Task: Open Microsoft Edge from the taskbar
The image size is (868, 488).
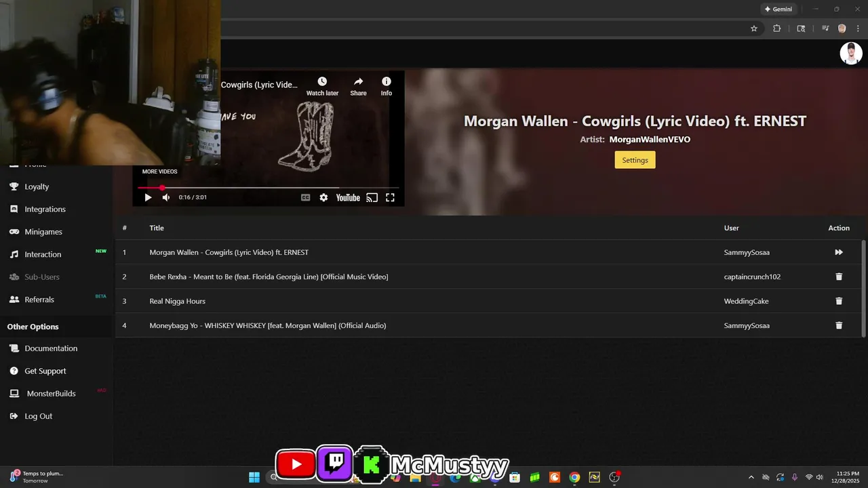Action: coord(455,477)
